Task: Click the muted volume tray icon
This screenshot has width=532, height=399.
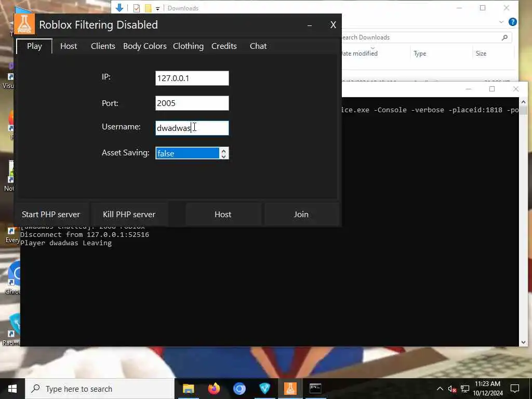Action: (x=452, y=389)
